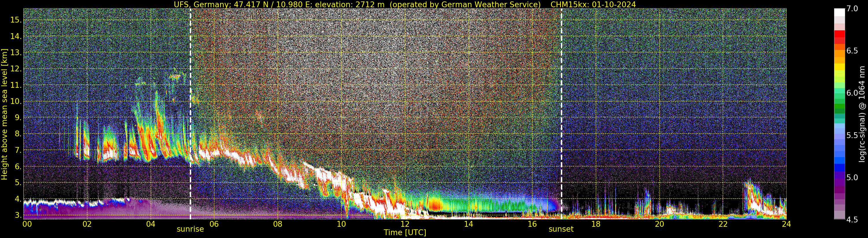Click the '9.' height axis tick label

18,118
